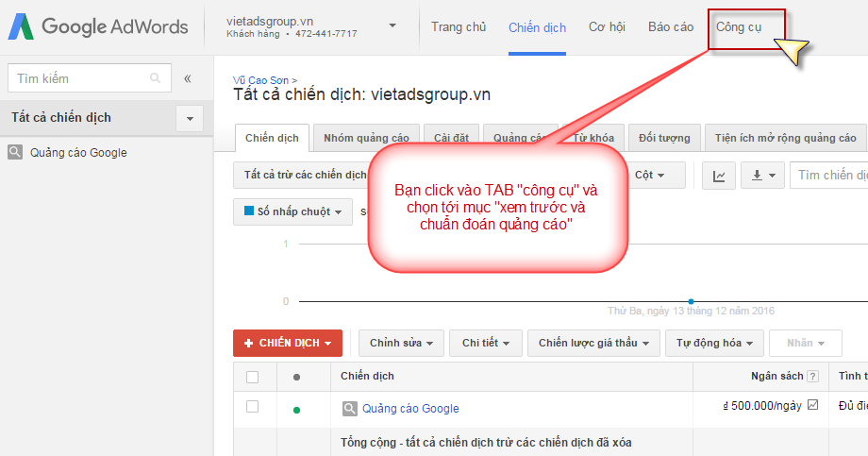The width and height of the screenshot is (868, 456).
Task: Check the Quảng cáo Google row checkbox
Action: click(253, 407)
